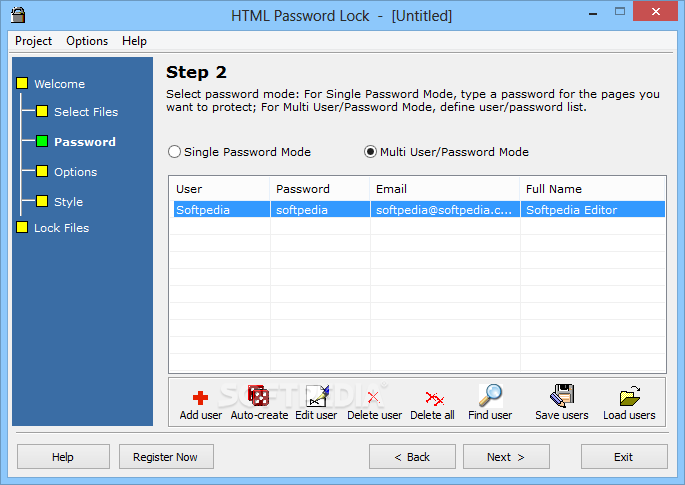Click the Delete user icon
The height and width of the screenshot is (485, 685).
coord(374,397)
